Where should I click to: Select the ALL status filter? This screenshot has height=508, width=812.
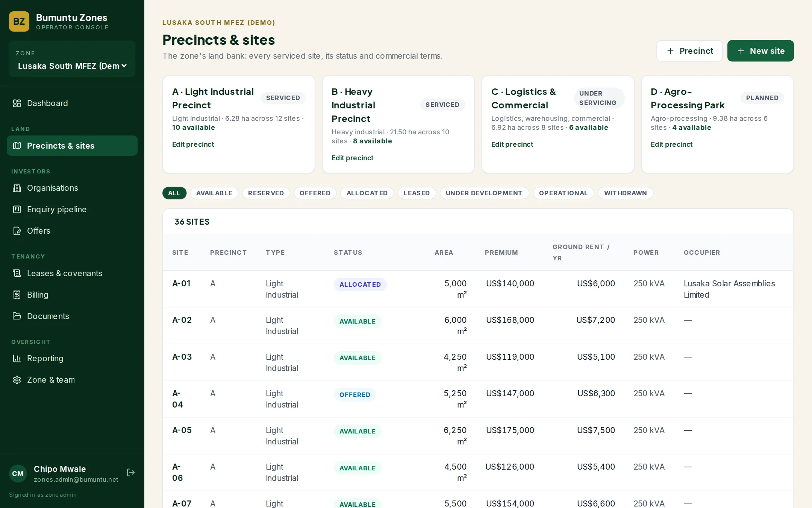point(174,193)
